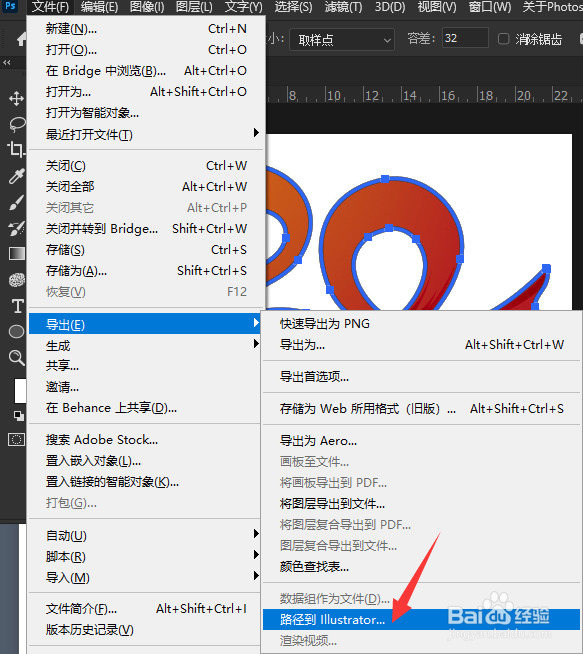Select the Eyedropper tool

(16, 176)
